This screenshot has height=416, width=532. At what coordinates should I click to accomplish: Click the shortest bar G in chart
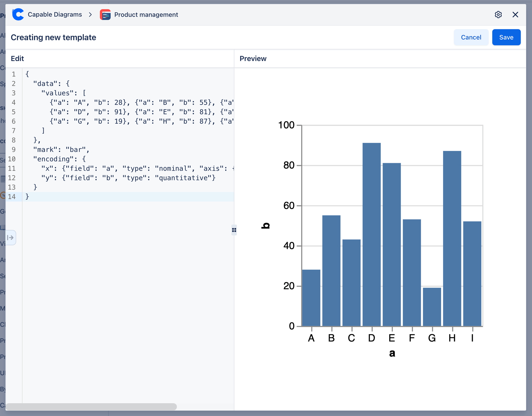click(432, 306)
